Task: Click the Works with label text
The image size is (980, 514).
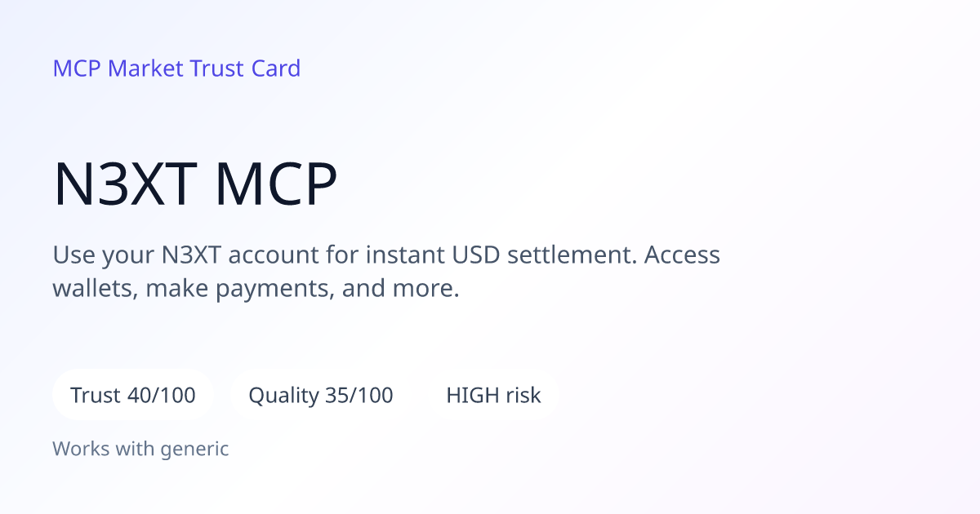Action: click(x=104, y=448)
